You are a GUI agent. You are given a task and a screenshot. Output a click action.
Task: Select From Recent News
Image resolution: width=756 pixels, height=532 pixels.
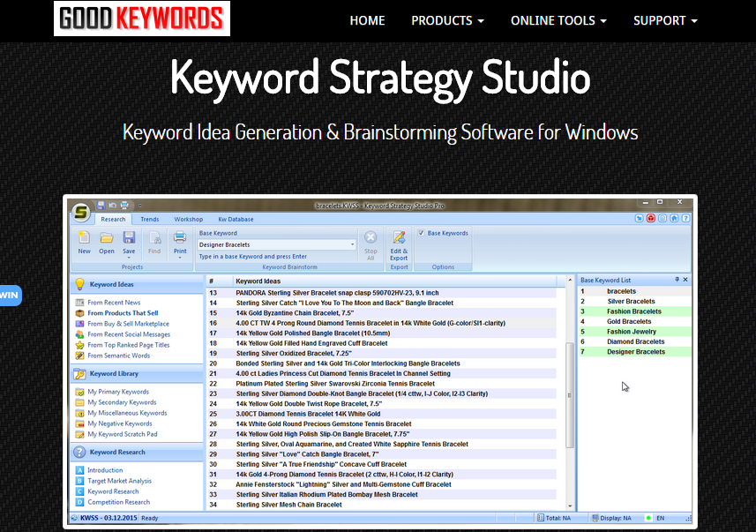(x=114, y=303)
